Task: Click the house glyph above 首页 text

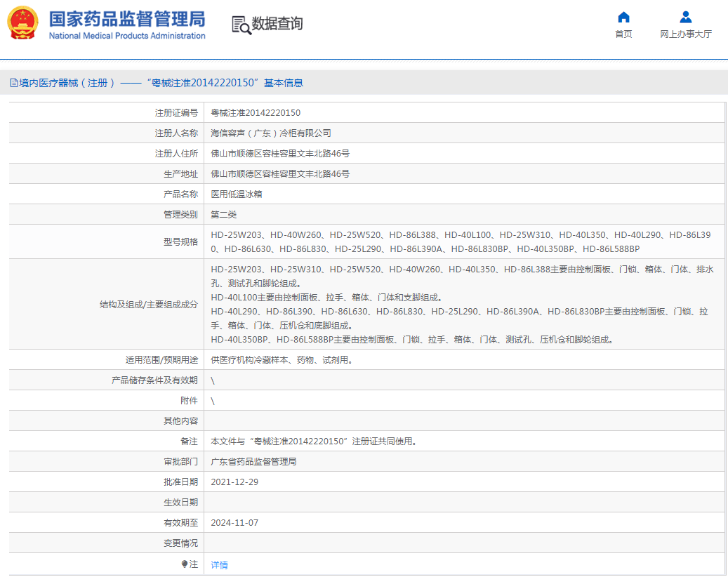Action: [624, 18]
